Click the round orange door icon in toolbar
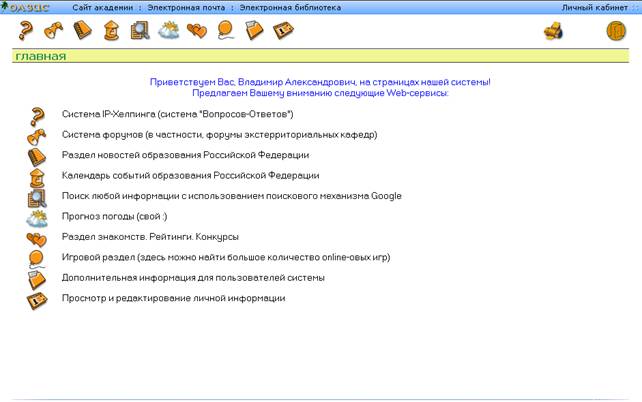This screenshot has height=402, width=642. 617,31
